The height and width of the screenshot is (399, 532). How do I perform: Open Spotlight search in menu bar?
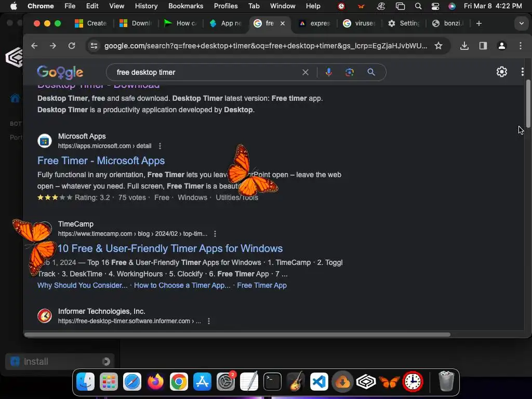coord(418,6)
